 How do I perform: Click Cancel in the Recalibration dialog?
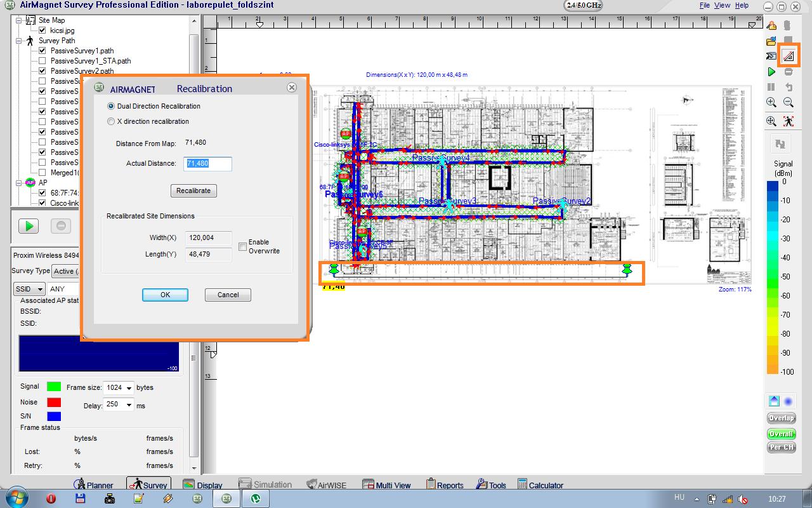[228, 295]
